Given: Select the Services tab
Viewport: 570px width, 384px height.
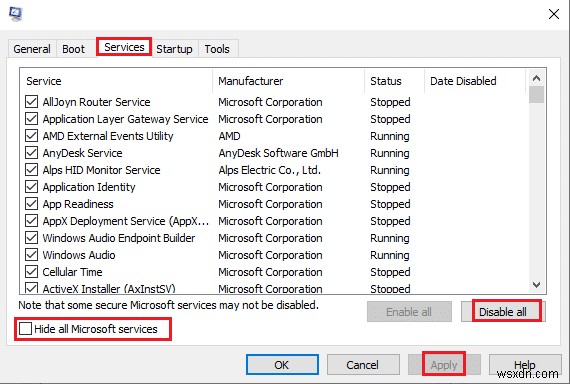Looking at the screenshot, I should tap(124, 47).
